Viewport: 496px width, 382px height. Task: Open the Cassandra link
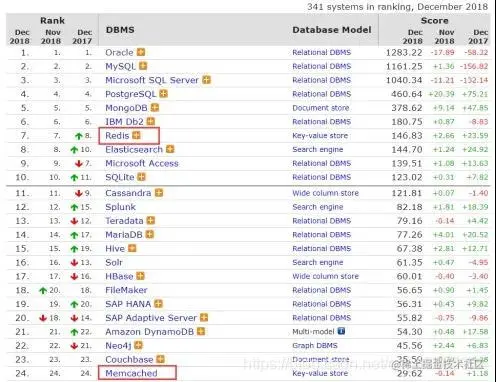pos(128,193)
